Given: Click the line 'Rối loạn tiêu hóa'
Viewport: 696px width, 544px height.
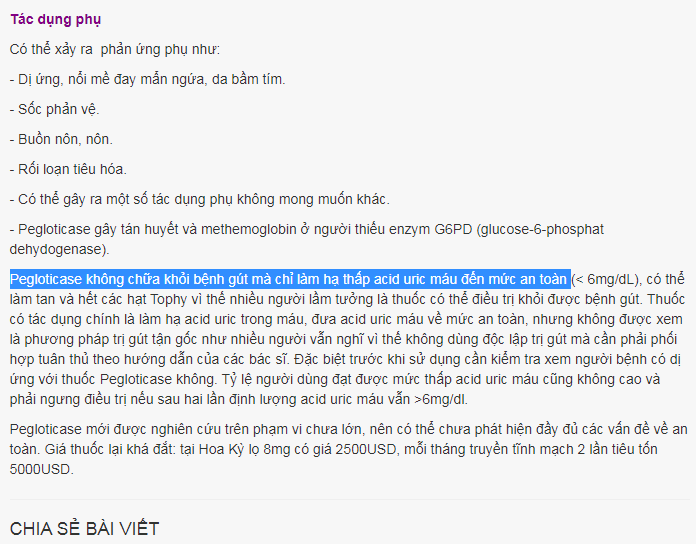Looking at the screenshot, I should (68, 169).
